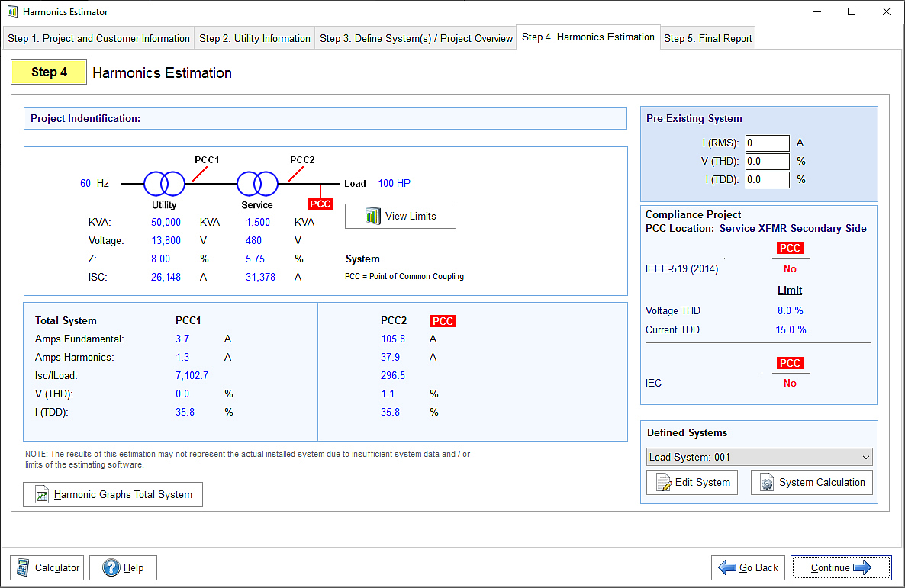Click the Harmonic Graphs Total System chart icon
Screen dimensions: 905x588
pos(41,495)
